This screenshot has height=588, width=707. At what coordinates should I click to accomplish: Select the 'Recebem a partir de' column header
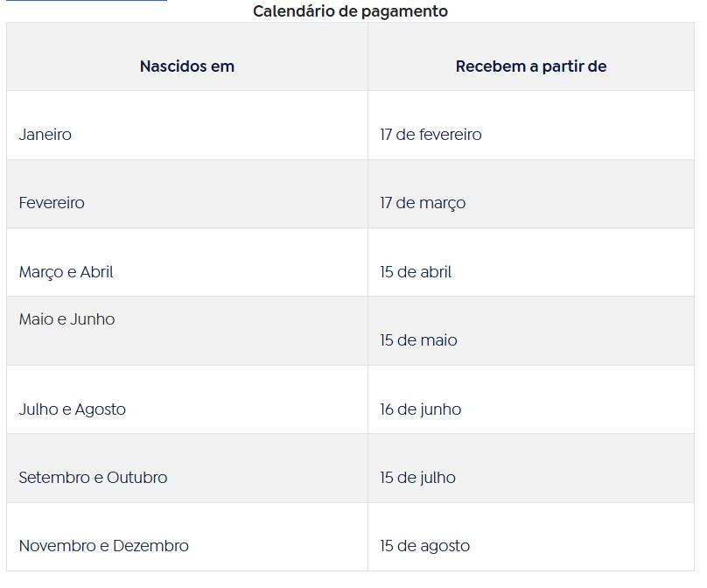531,66
